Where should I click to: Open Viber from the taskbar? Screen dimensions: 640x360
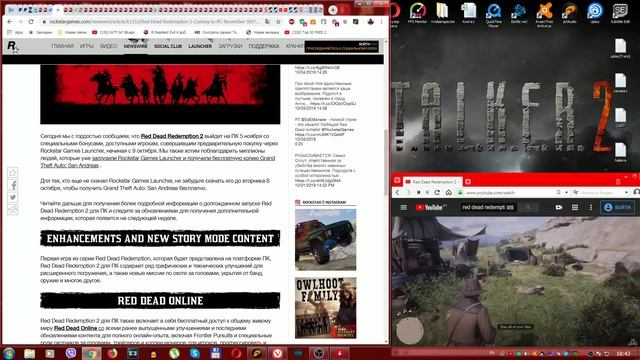coord(71,353)
